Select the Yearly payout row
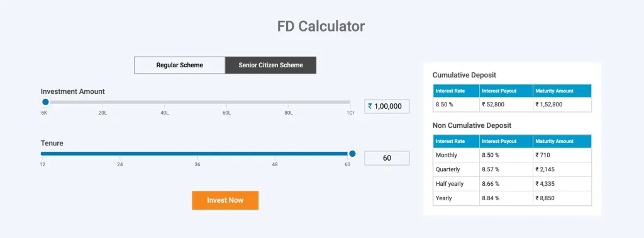The width and height of the screenshot is (644, 238). pos(512,198)
